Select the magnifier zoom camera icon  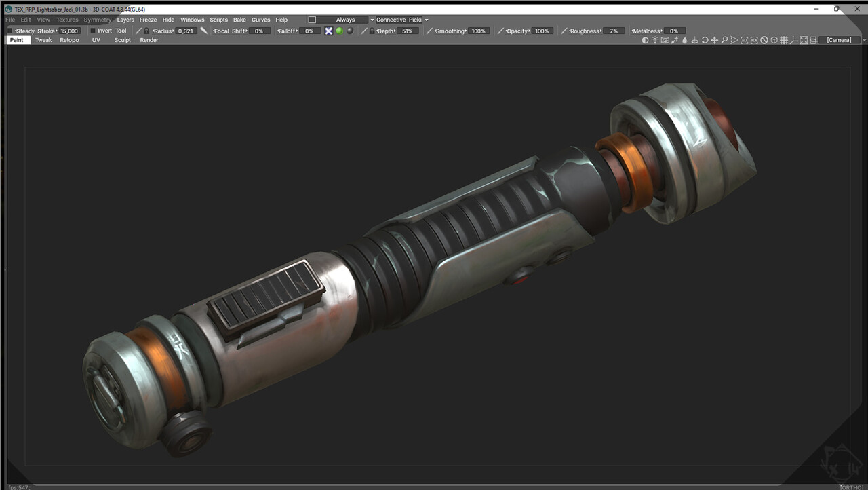(x=724, y=40)
